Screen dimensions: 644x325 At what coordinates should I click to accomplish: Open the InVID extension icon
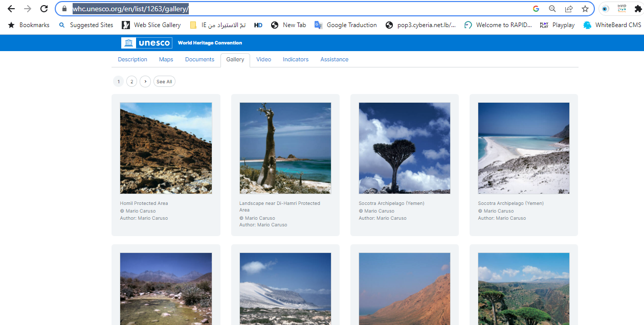click(x=621, y=9)
